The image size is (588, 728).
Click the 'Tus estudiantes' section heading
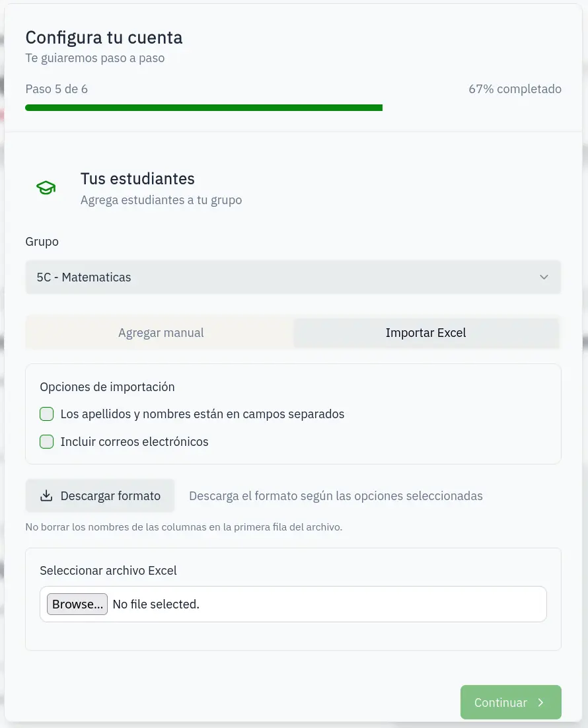(x=137, y=178)
